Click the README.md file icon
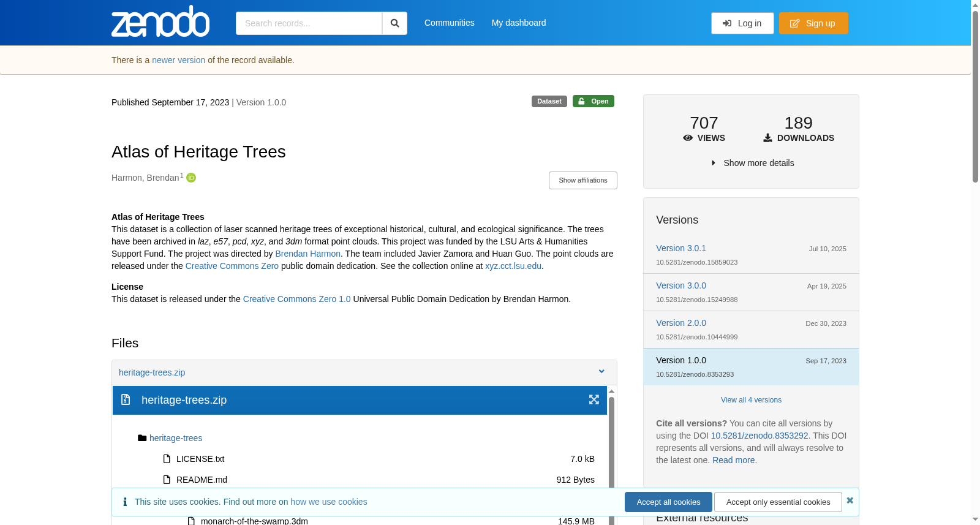Screen dimensions: 980x525 pos(167,480)
